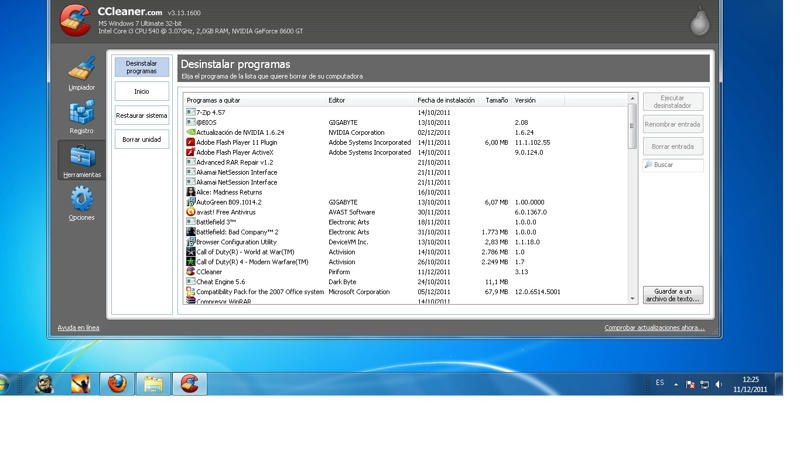Select the @BIOS row
Viewport: 800px width, 450px height.
point(406,122)
